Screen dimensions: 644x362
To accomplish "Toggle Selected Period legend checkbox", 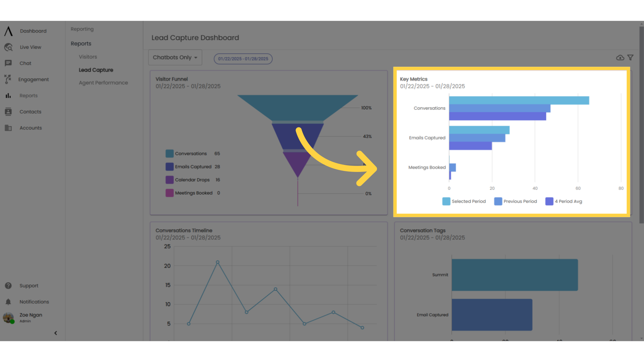I will [446, 201].
